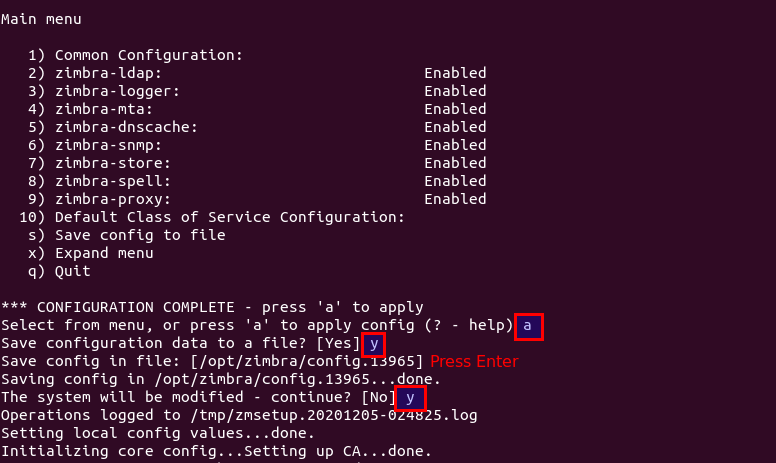Select the zimbra-spell menu line
Image resolution: width=776 pixels, height=463 pixels.
point(113,181)
